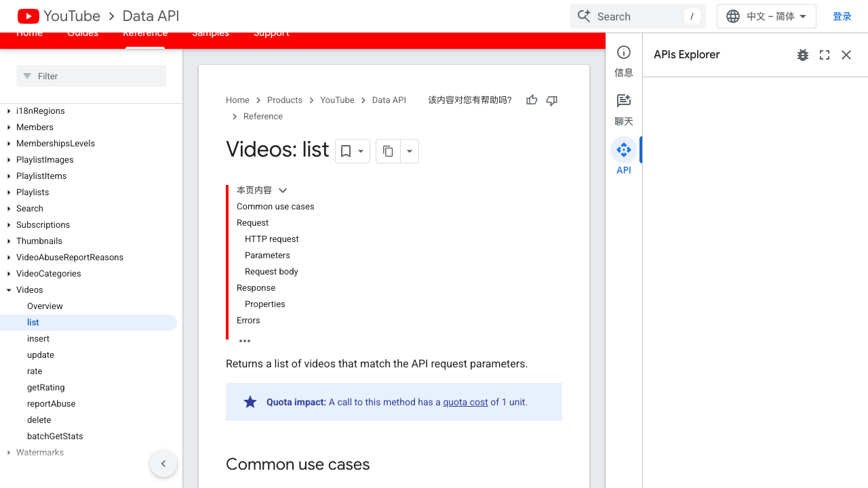Click the filter icon in sidebar
Image resolution: width=868 pixels, height=488 pixels.
click(x=27, y=76)
